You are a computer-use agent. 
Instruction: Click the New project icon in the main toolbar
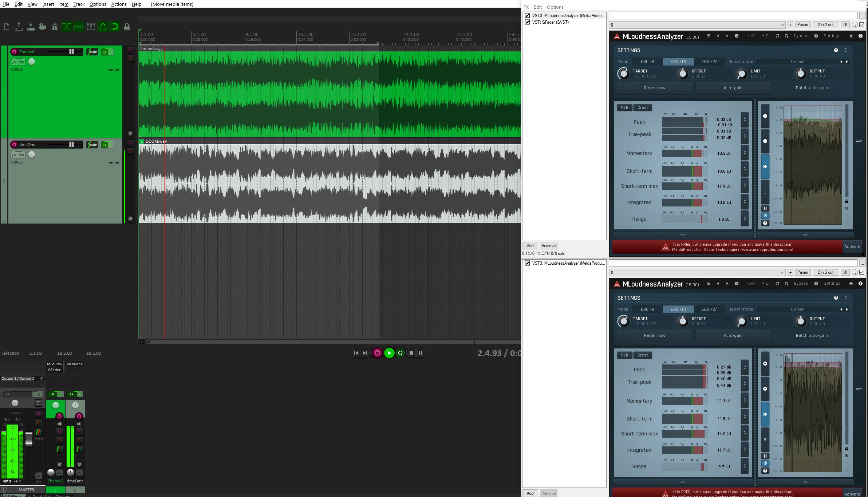coord(7,26)
